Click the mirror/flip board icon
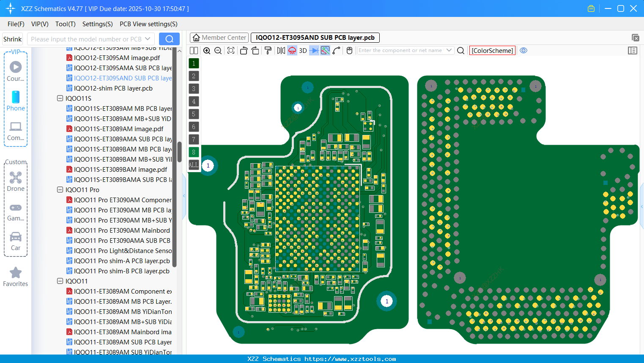This screenshot has width=644, height=363. [281, 50]
